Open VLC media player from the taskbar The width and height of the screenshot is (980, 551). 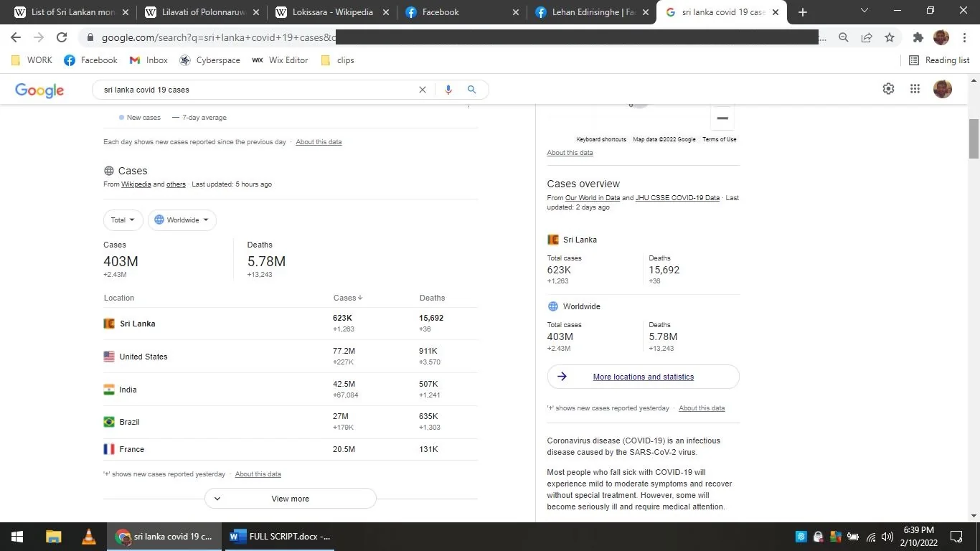tap(89, 537)
